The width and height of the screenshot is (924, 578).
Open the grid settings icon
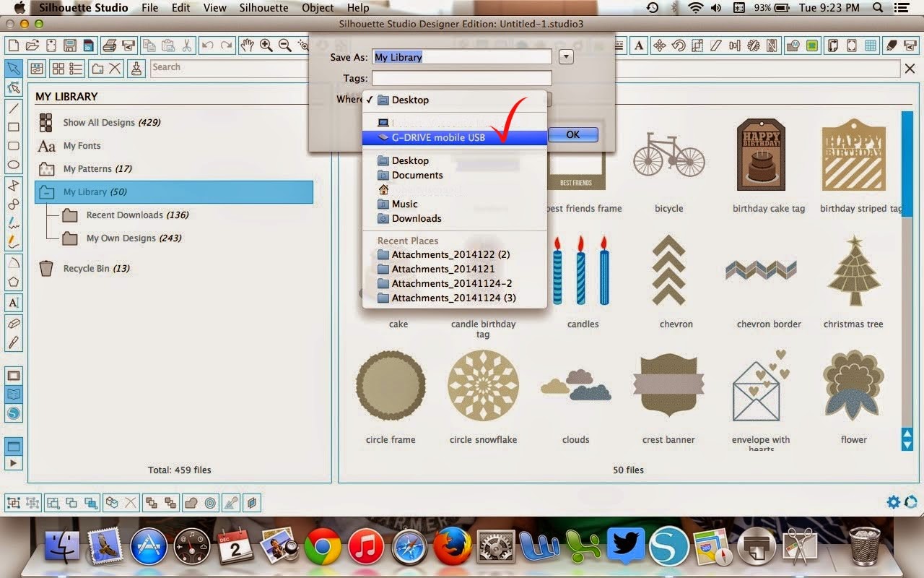pyautogui.click(x=870, y=45)
